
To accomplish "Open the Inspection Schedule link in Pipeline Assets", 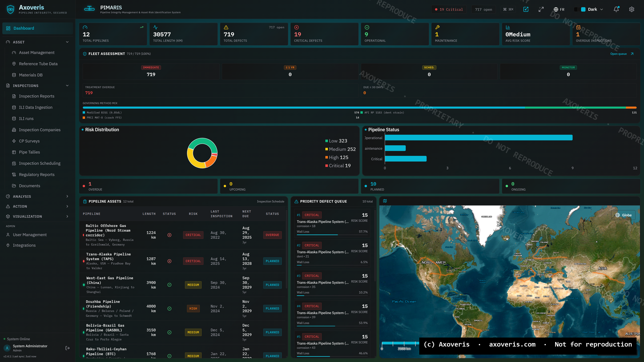I will pos(270,201).
